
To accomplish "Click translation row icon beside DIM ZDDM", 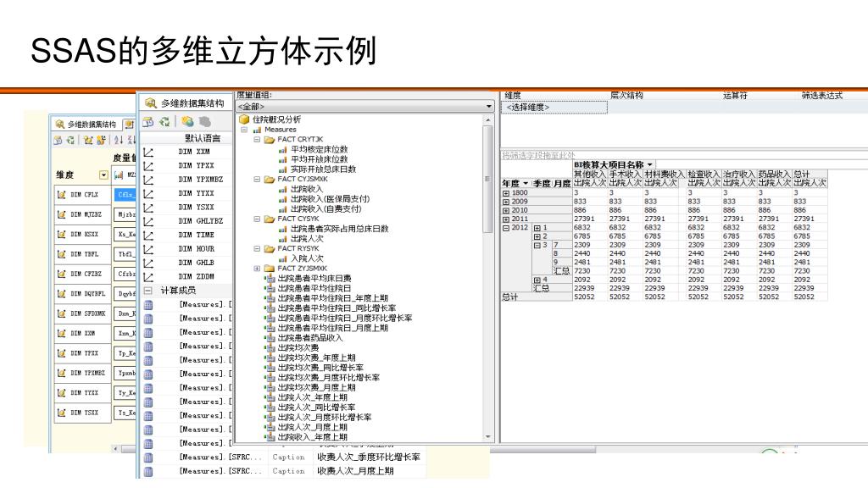I will click(x=147, y=277).
